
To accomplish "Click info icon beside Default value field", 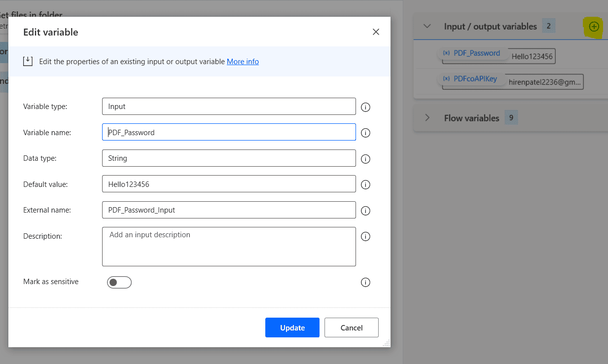I will pyautogui.click(x=365, y=184).
